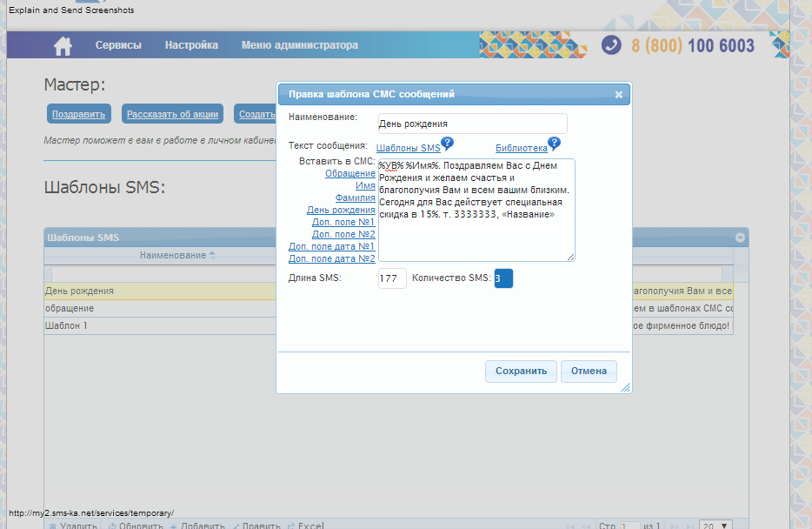
Task: Collapse the Шаблоны SMS grid panel
Action: coord(740,238)
